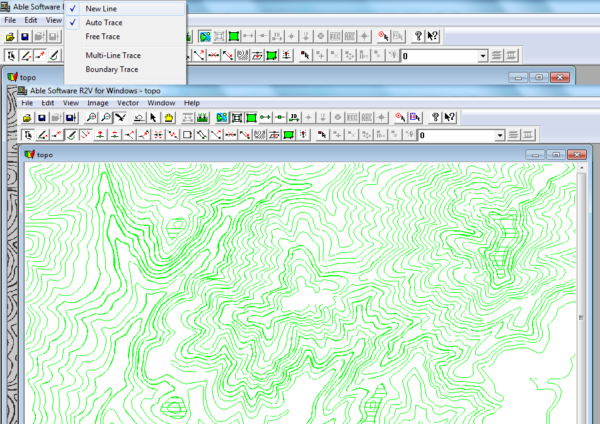Expand the dropdown arrow in top toolbar
Image resolution: width=600 pixels, height=424 pixels.
484,56
